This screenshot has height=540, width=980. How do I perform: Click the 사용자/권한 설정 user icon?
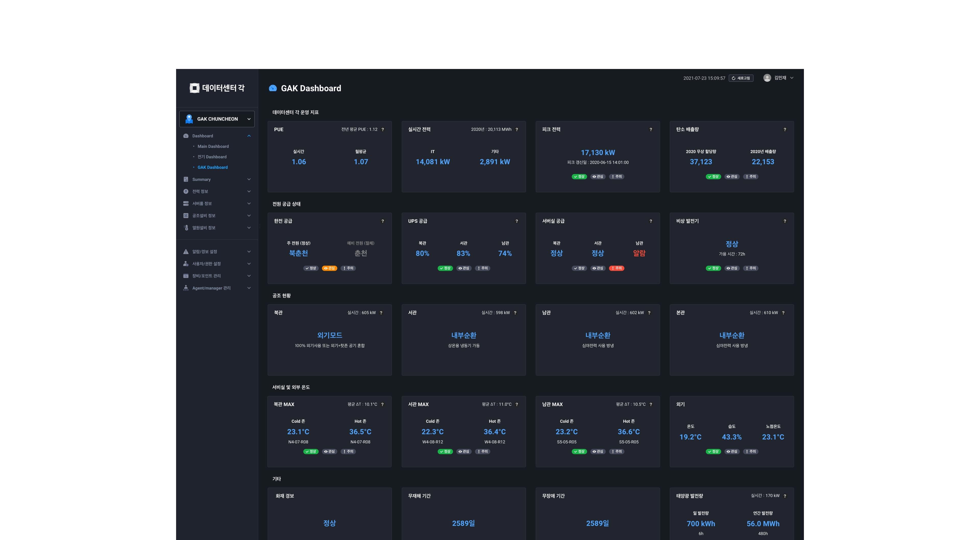pyautogui.click(x=186, y=264)
